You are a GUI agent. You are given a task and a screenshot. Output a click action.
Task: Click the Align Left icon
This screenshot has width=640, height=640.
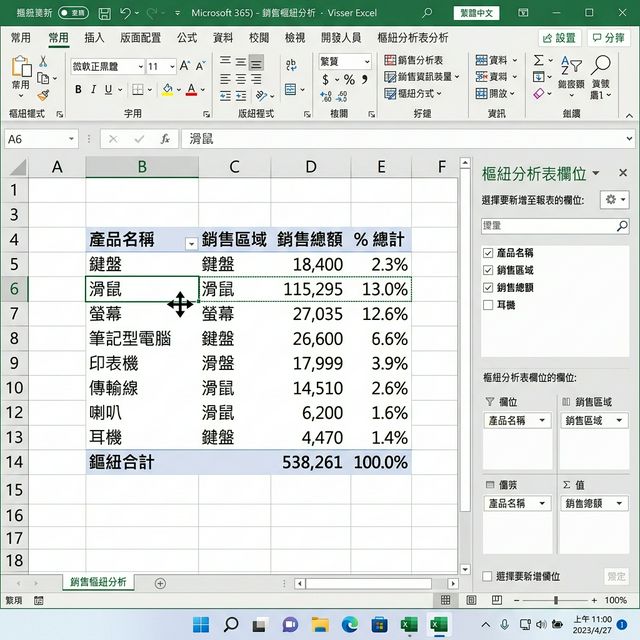point(225,79)
